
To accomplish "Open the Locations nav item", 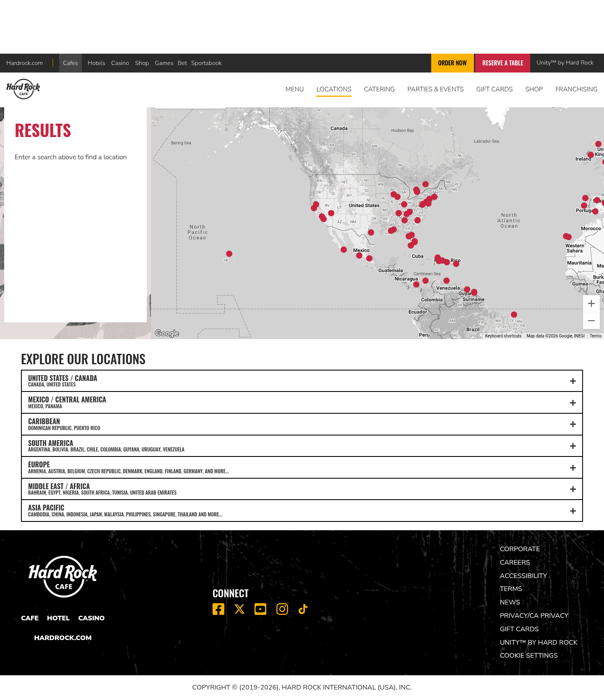I will [334, 89].
